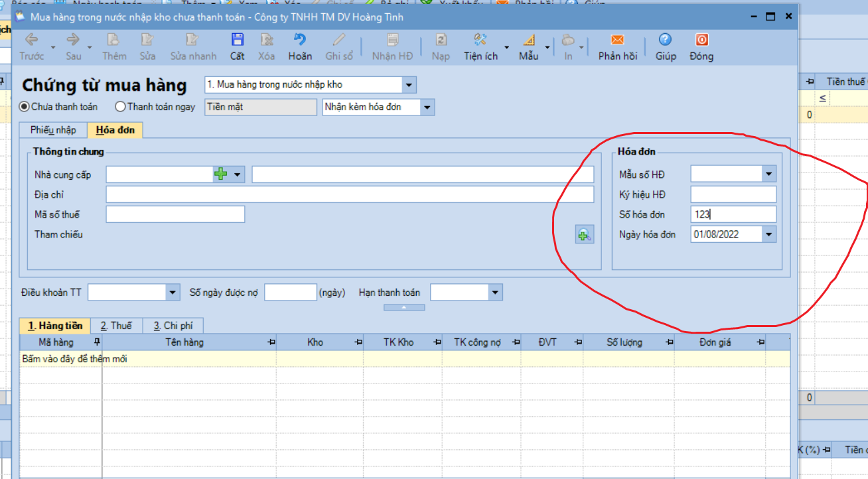
Task: Open the Hạn thanh toán dropdown
Action: tap(496, 292)
